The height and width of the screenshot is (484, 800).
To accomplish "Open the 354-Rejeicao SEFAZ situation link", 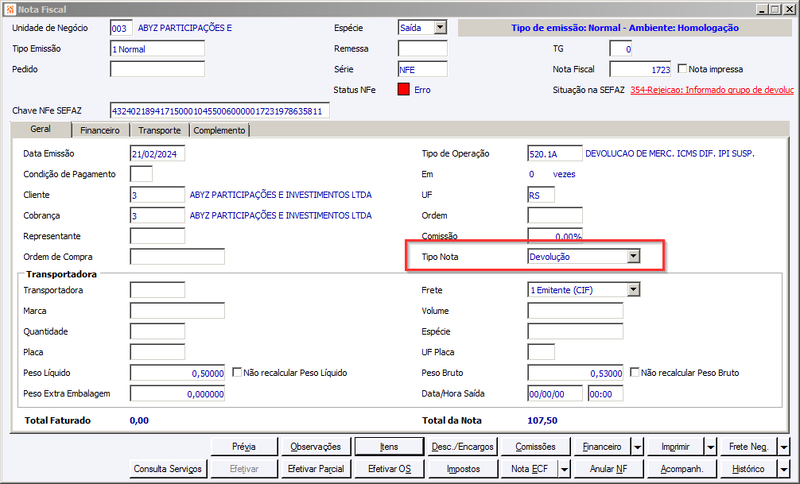I will tap(712, 90).
